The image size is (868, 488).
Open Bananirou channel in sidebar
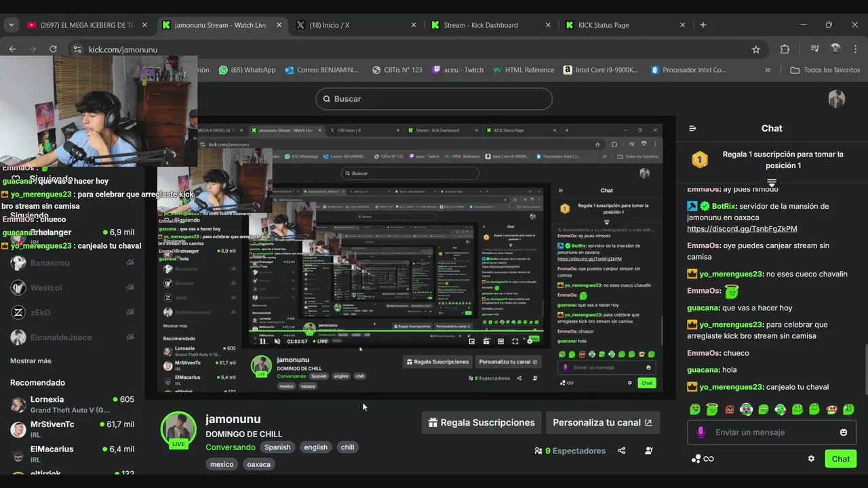tap(72, 263)
